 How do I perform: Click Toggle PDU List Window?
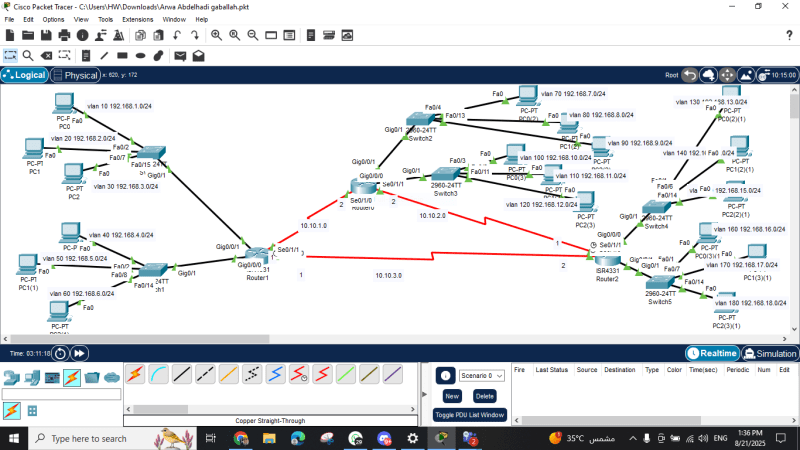(469, 415)
